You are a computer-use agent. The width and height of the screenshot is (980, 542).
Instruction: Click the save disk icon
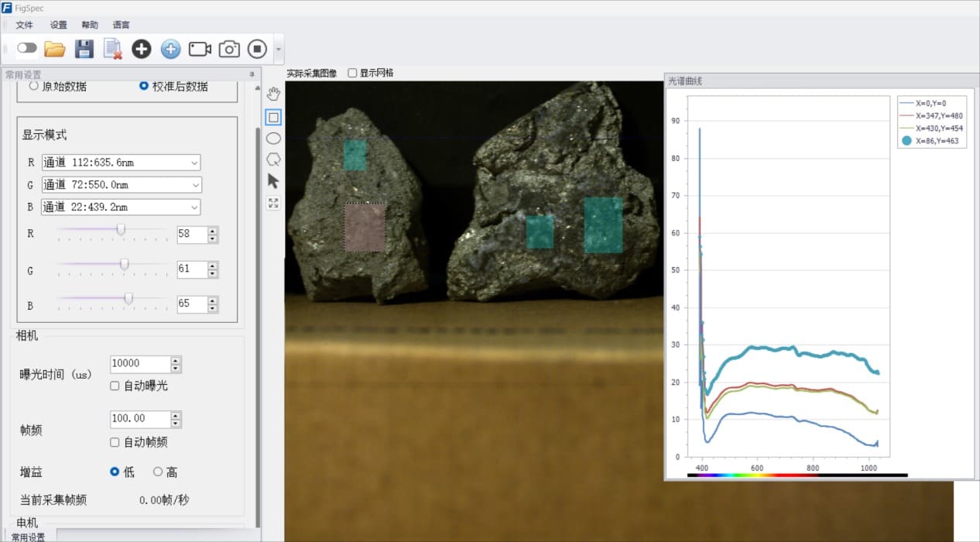84,49
